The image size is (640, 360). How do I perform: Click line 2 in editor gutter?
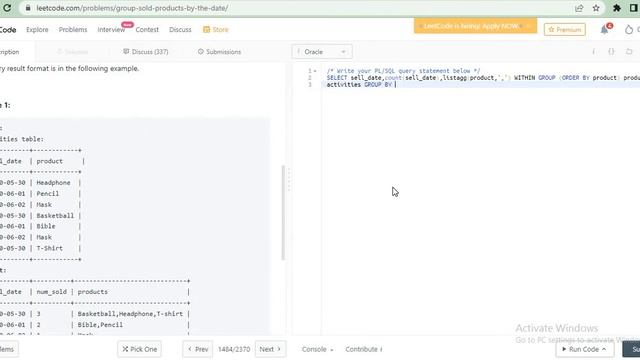310,78
